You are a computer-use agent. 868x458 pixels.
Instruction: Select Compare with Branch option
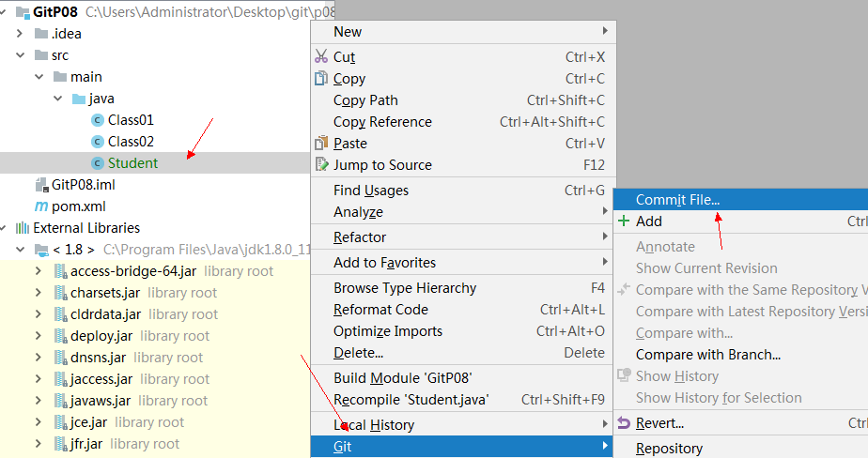(x=707, y=355)
